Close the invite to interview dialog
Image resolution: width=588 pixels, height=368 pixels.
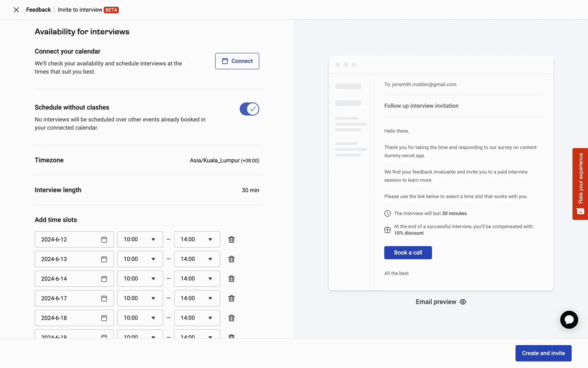coord(16,10)
